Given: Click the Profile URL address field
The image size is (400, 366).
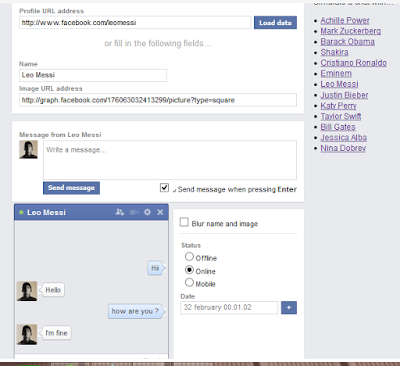Looking at the screenshot, I should click(135, 23).
